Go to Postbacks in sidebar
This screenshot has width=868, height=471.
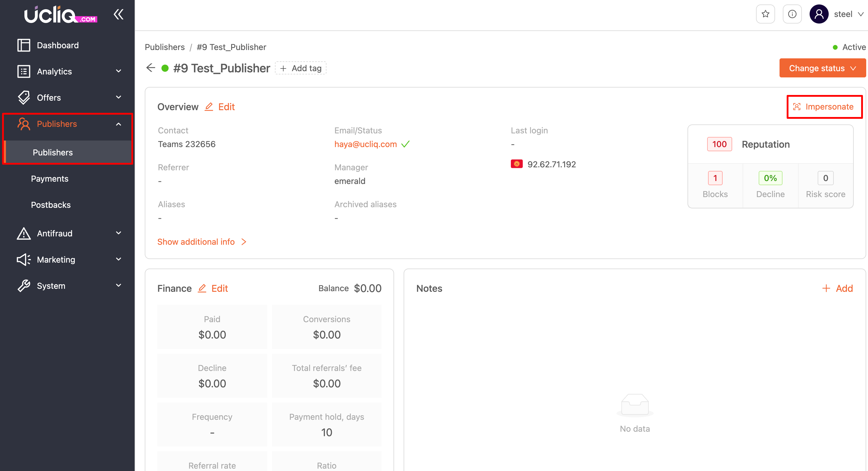(x=51, y=205)
